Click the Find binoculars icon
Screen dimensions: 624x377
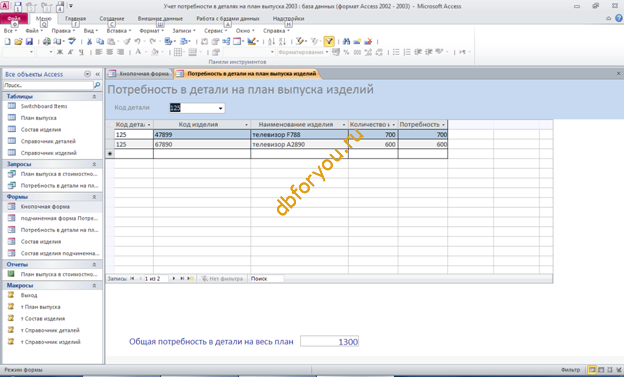(346, 41)
